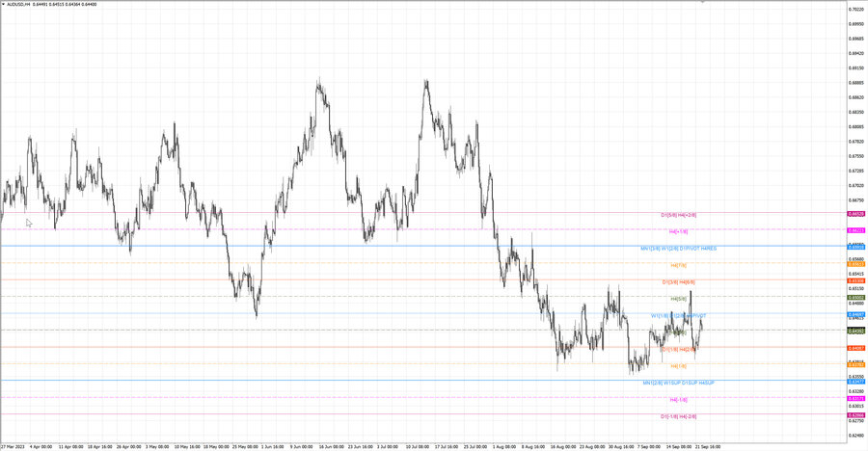Select the 'D1[1/8] H4[2/8]' level label
Viewport: 868px width, 451px height.
(x=679, y=350)
